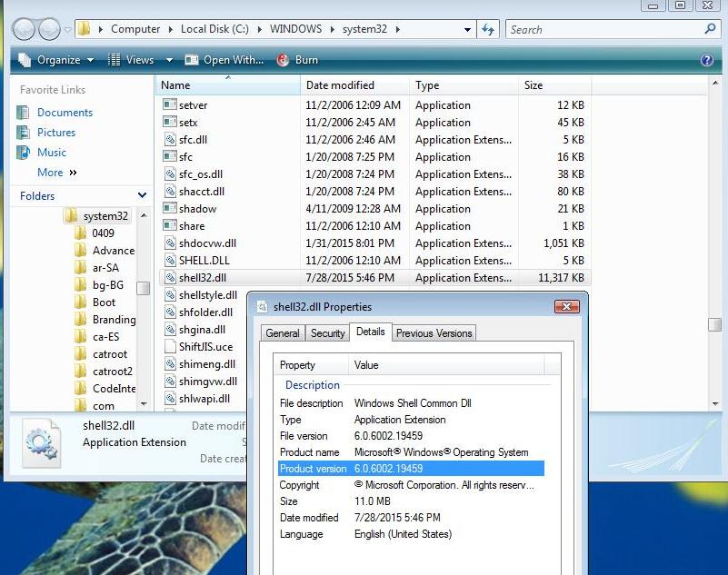This screenshot has height=575, width=728.
Task: Sort by Date modified column header
Action: 355,85
